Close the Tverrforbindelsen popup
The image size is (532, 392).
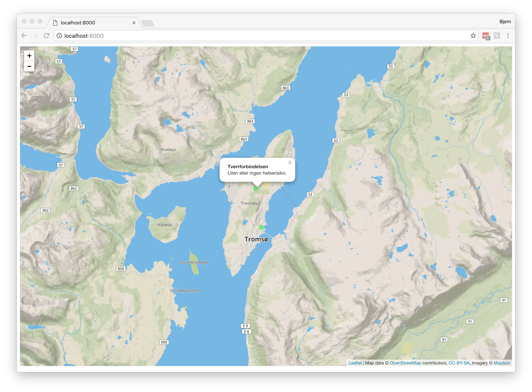pos(290,163)
